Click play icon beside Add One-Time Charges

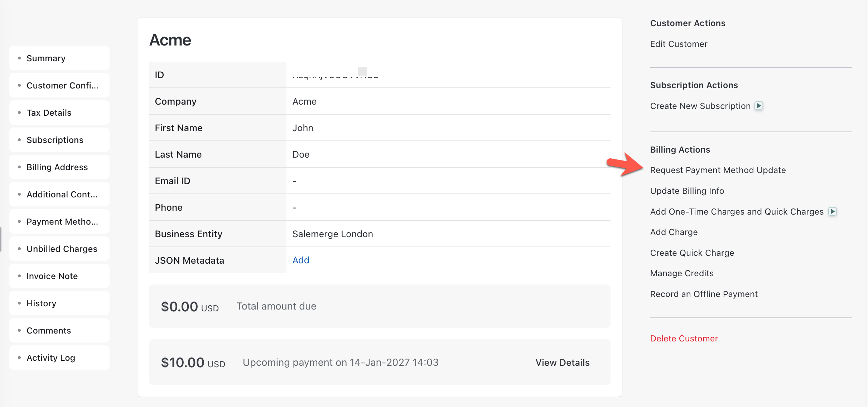coord(833,211)
